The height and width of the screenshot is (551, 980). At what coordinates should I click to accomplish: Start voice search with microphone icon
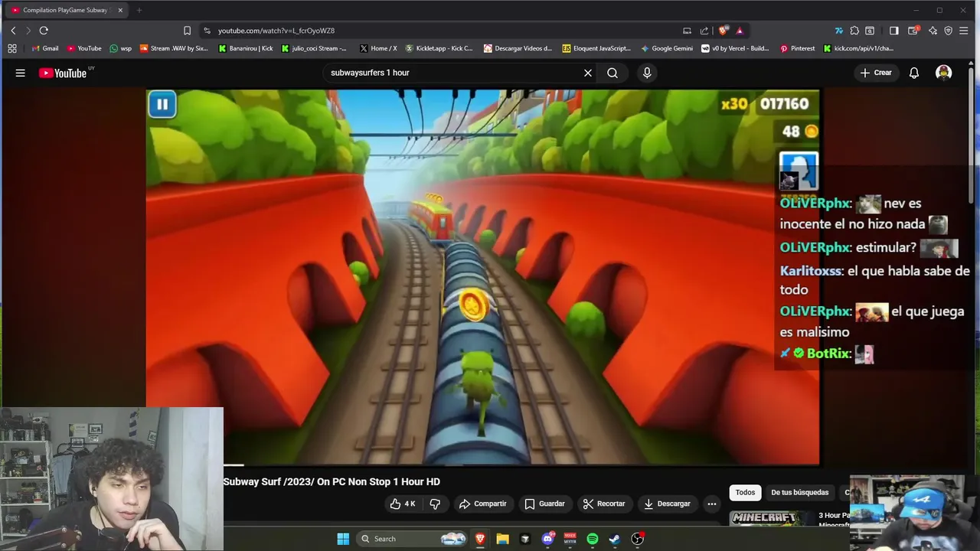click(x=647, y=73)
